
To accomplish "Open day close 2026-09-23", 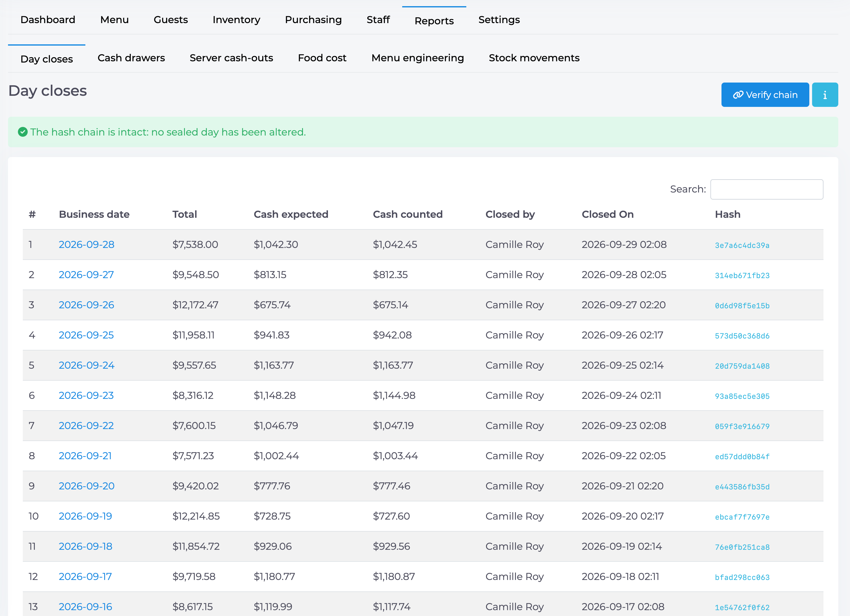I will click(86, 395).
